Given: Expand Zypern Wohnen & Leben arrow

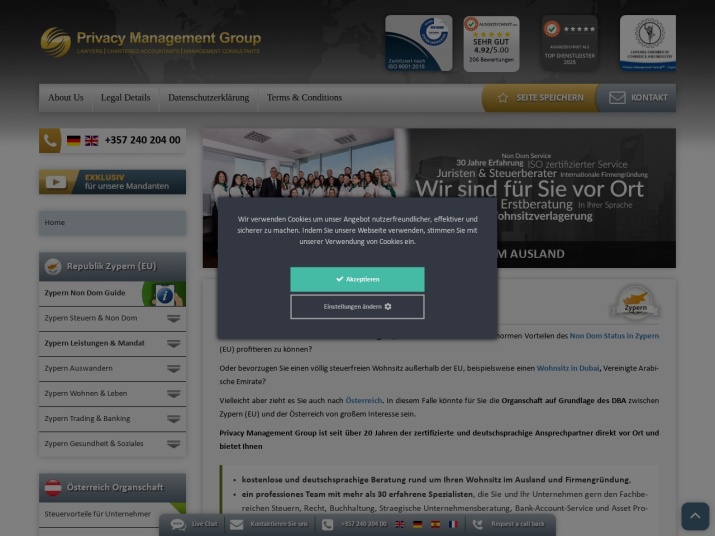Looking at the screenshot, I should point(173,393).
